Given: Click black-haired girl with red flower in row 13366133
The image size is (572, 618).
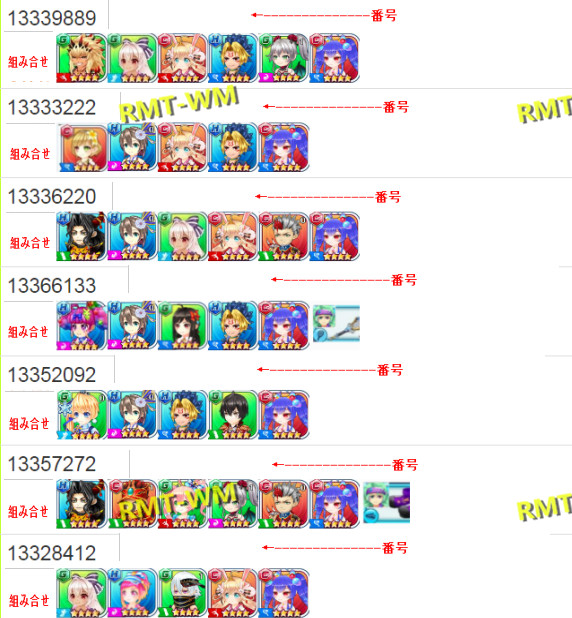Looking at the screenshot, I should pos(183,326).
